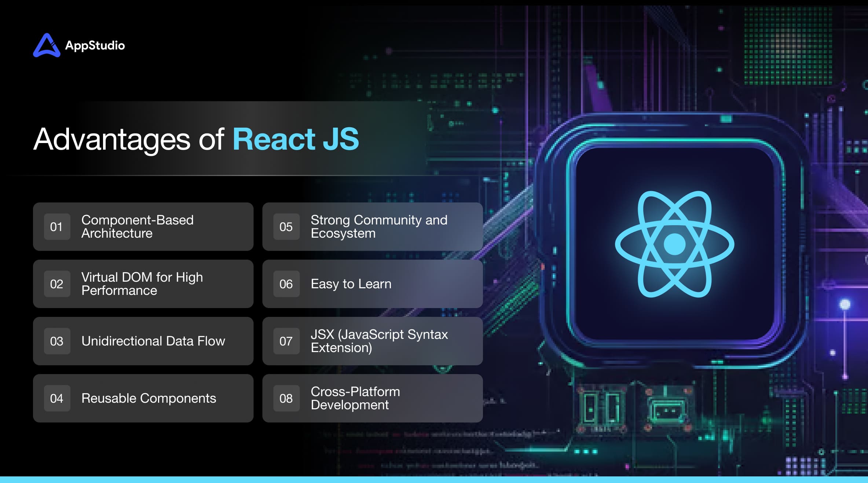Click the 08 number badge
868x483 pixels.
286,398
